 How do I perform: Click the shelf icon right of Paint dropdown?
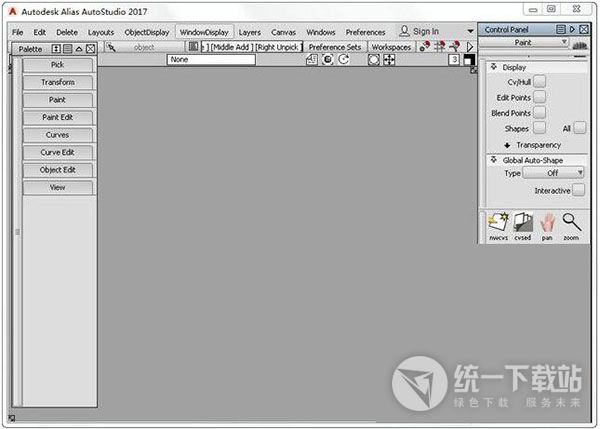(580, 45)
